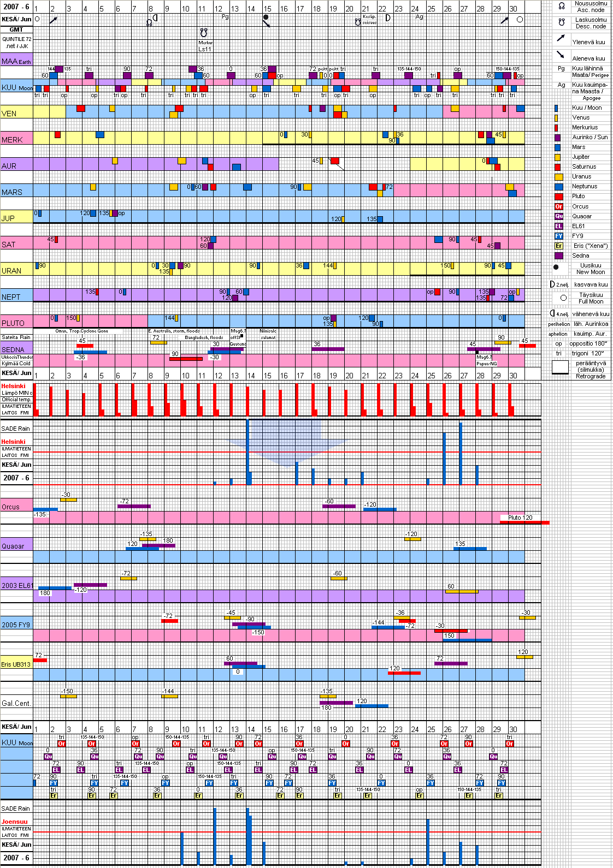The height and width of the screenshot is (868, 613).
Task: Click the red Or Orcus badge in the legend
Action: [x=558, y=206]
